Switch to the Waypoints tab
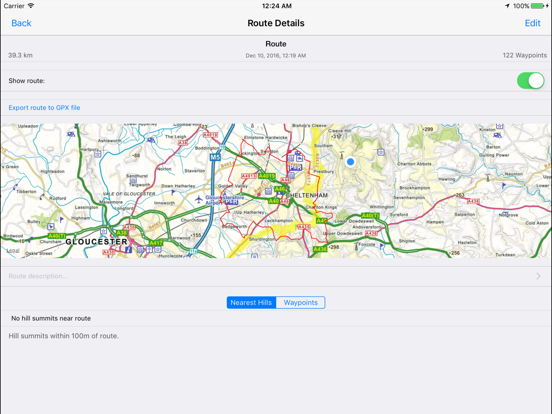The width and height of the screenshot is (552, 414). pyautogui.click(x=301, y=302)
